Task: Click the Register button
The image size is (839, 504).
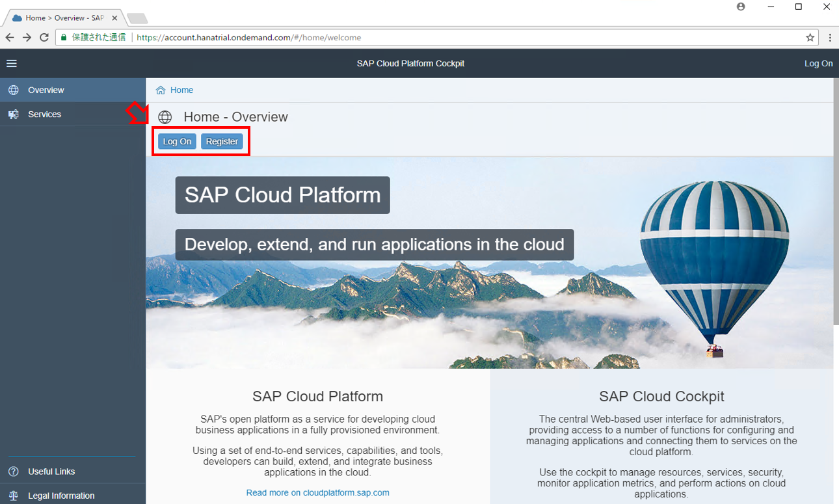Action: pyautogui.click(x=222, y=142)
